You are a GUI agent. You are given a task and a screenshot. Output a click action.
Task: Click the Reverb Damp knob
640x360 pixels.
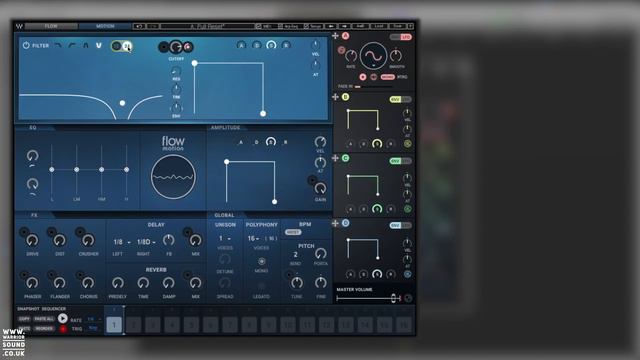tap(169, 282)
